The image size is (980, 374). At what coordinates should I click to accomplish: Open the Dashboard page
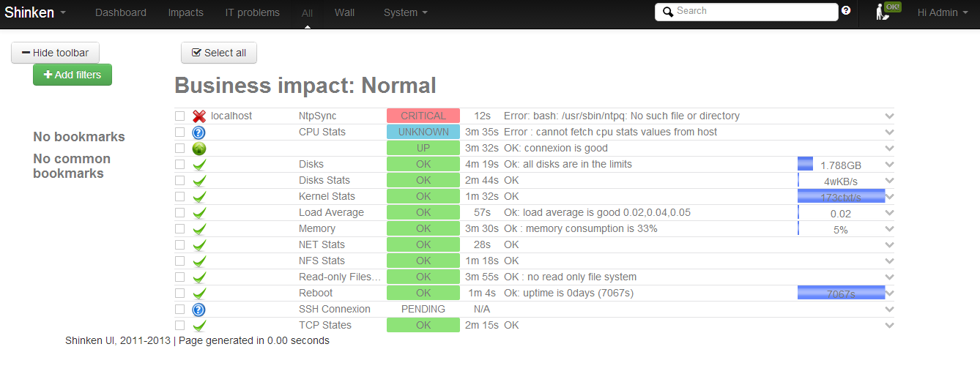click(121, 12)
